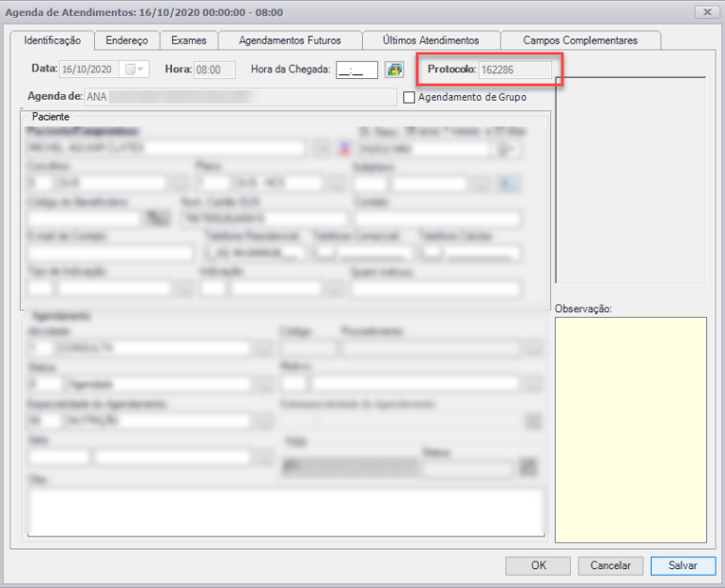This screenshot has height=588, width=725.
Task: Open the Endereço tab
Action: tap(127, 40)
